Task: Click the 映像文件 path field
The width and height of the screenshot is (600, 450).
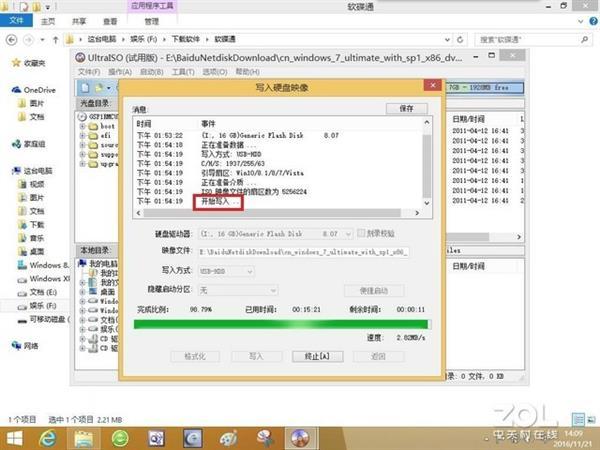Action: (303, 252)
